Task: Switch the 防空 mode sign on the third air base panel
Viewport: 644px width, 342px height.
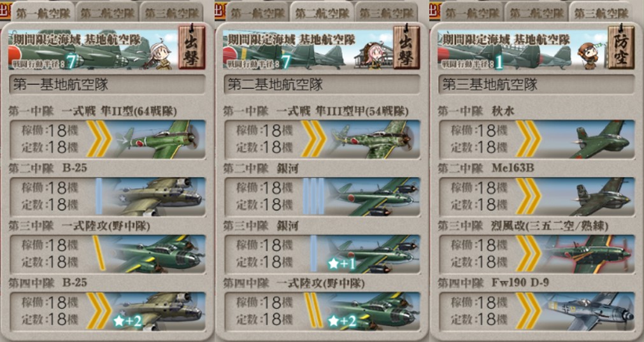Action: coord(621,47)
